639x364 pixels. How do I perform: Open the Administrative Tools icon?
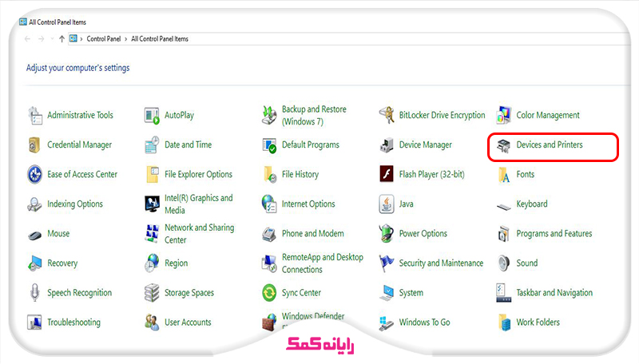click(35, 115)
